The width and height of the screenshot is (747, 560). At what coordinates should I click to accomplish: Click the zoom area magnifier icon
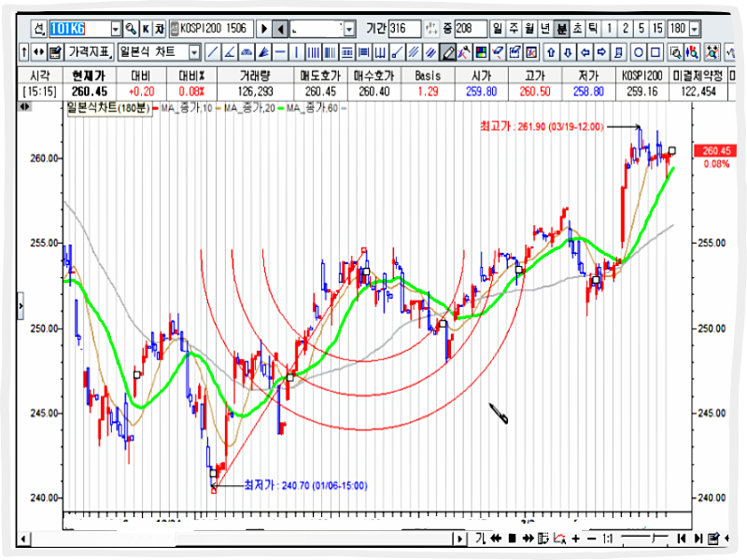675,52
